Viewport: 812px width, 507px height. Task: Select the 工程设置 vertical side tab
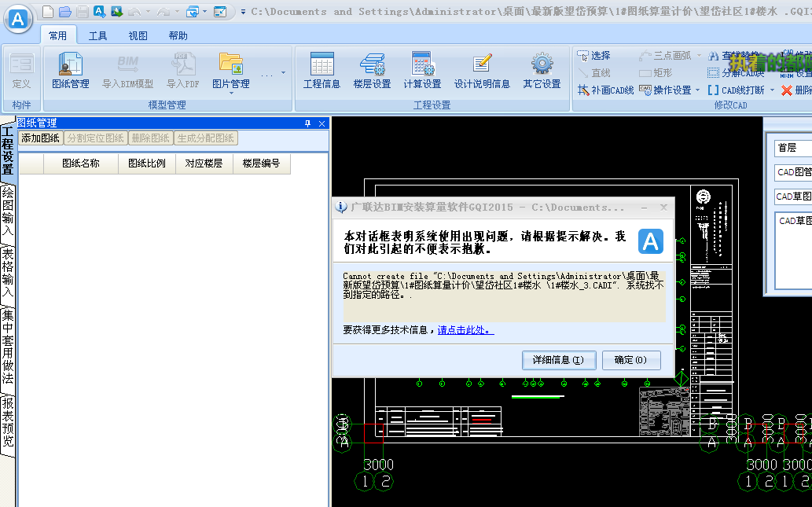point(8,151)
